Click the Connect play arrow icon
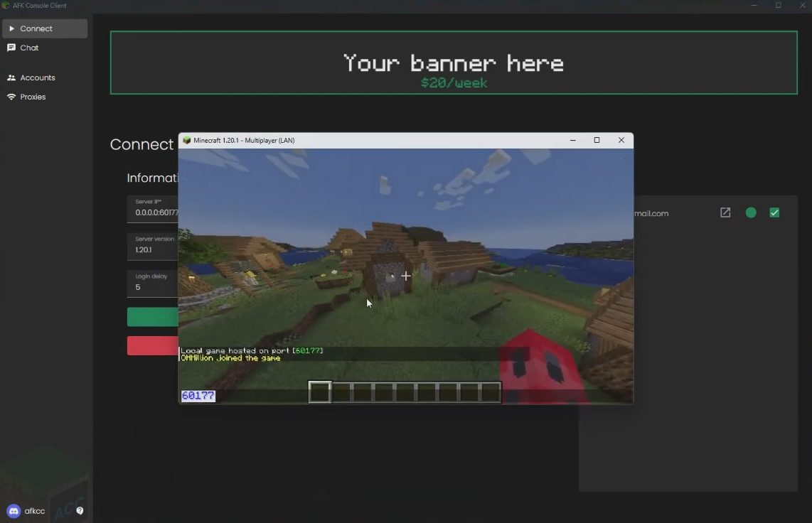Viewport: 812px width, 523px height. tap(11, 28)
